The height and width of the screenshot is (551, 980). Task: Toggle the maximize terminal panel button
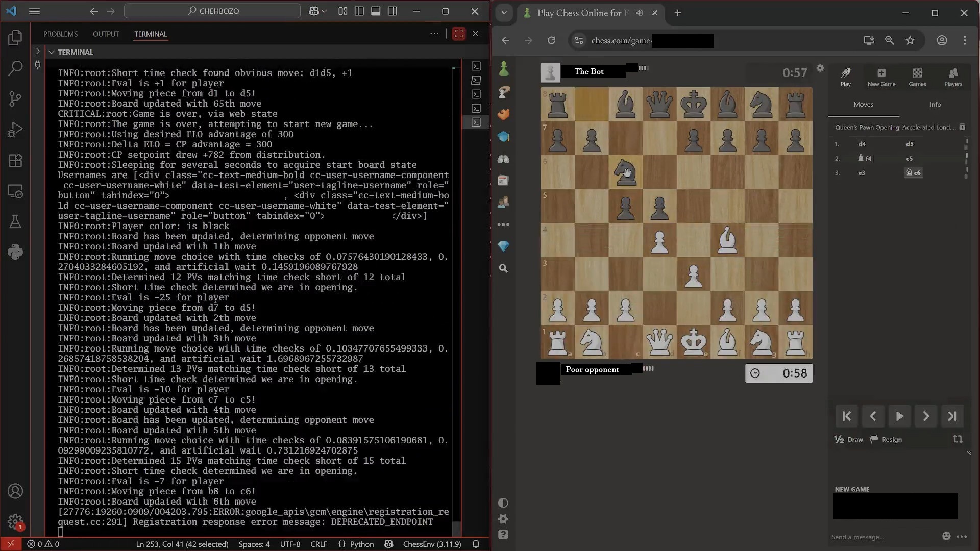pyautogui.click(x=458, y=34)
